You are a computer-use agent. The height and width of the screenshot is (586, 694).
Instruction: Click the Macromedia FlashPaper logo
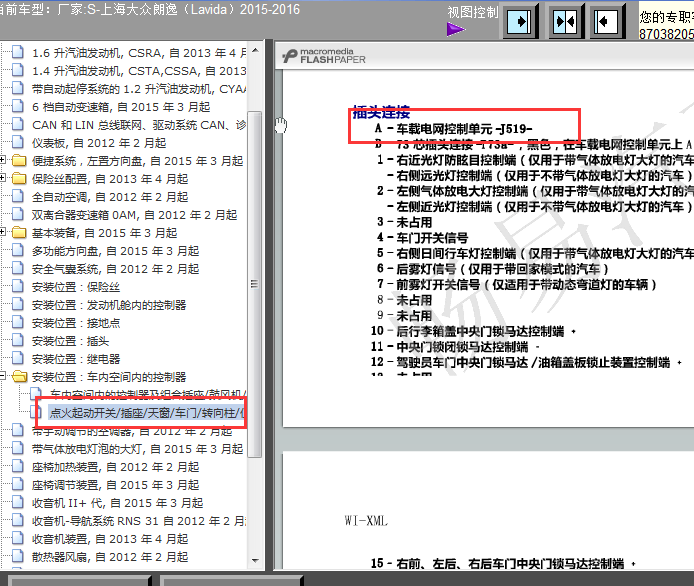(x=324, y=56)
